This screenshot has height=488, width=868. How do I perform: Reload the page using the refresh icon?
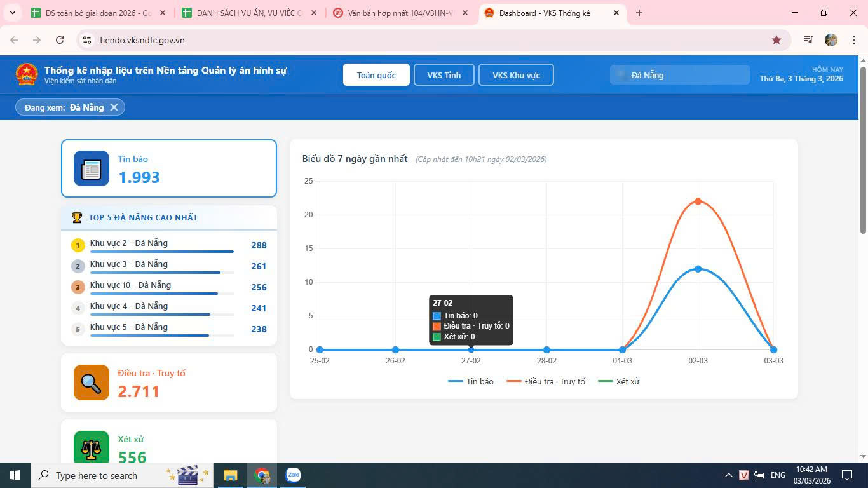[60, 40]
